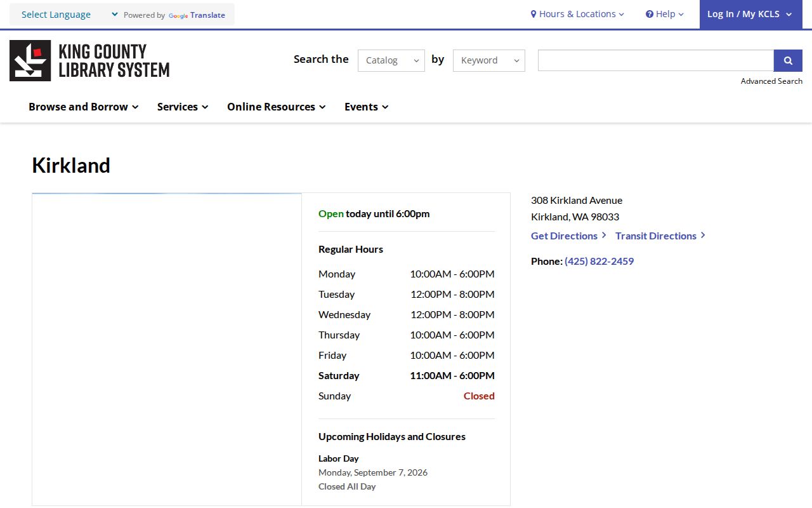Open the Online Resources menu
This screenshot has width=812, height=508.
[x=277, y=107]
